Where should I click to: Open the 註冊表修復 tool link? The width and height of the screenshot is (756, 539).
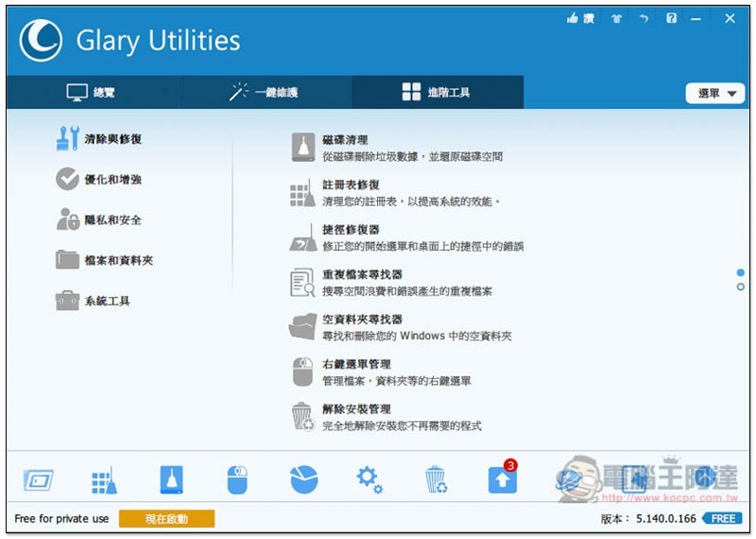(351, 184)
